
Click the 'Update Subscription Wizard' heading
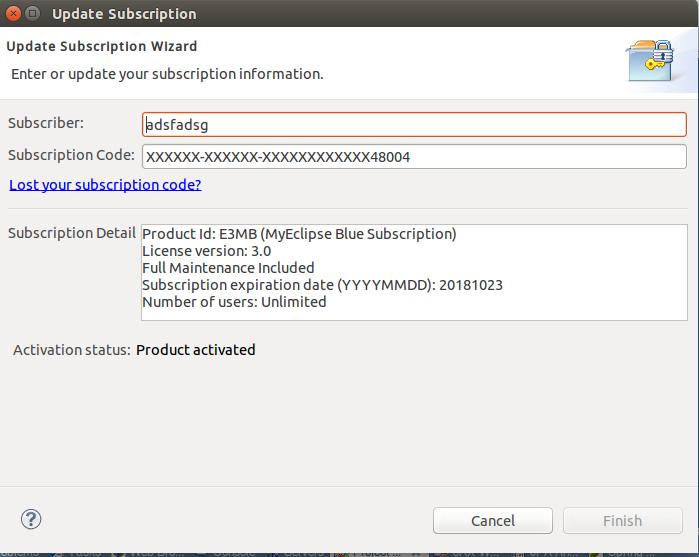click(102, 46)
